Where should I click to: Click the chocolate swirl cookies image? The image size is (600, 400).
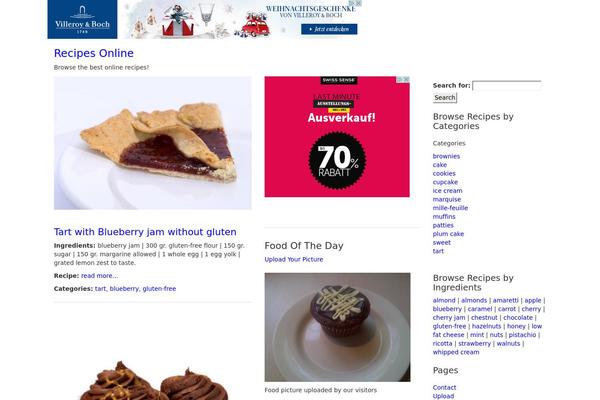click(x=153, y=379)
